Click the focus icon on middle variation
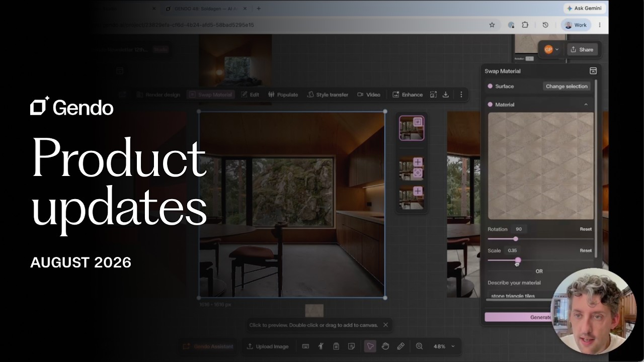This screenshot has width=644, height=362. (x=418, y=173)
